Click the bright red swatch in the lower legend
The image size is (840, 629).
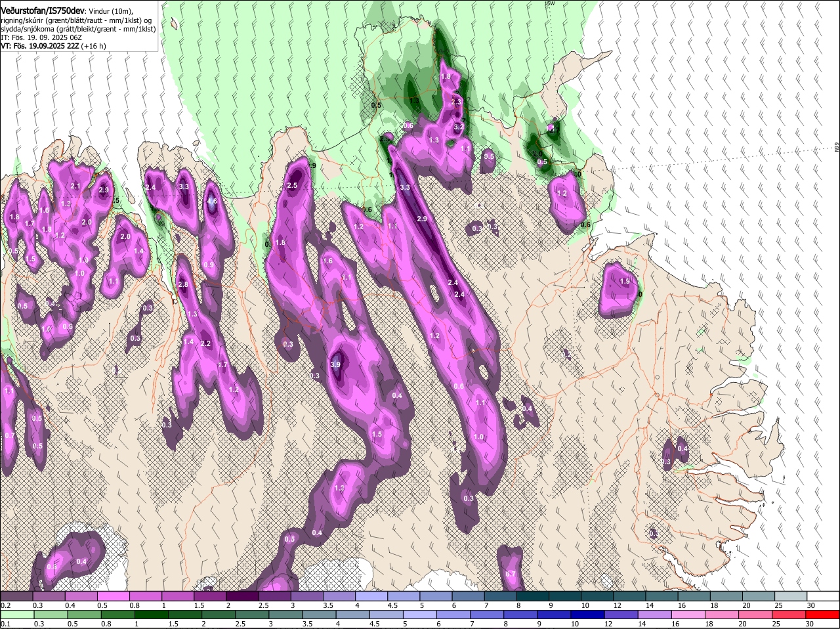point(823,615)
